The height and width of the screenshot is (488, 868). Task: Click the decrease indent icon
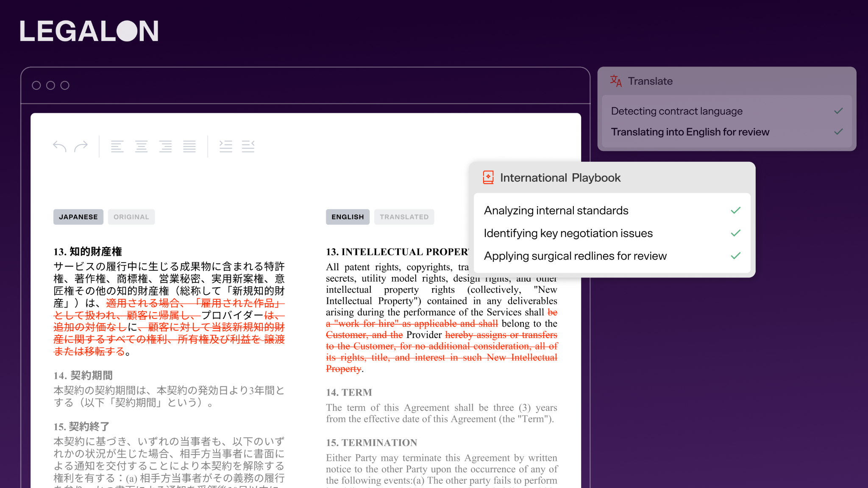click(x=248, y=147)
